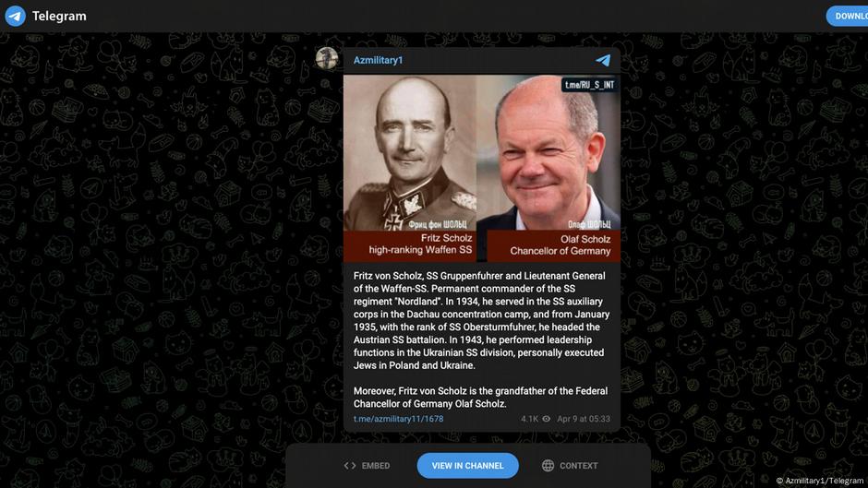Open the Azmilitary1 channel name link
The image size is (868, 488).
(x=378, y=60)
